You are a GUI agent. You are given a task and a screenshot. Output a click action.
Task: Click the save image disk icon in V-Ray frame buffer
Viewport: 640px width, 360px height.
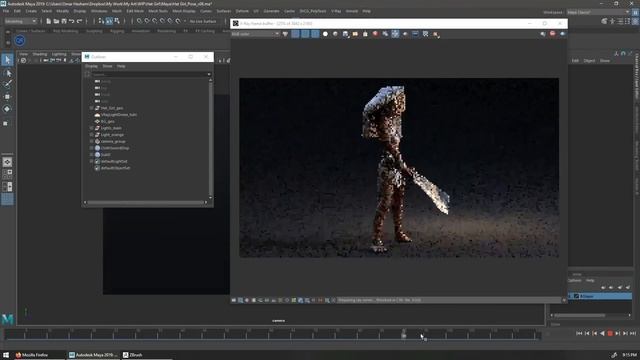[x=345, y=34]
